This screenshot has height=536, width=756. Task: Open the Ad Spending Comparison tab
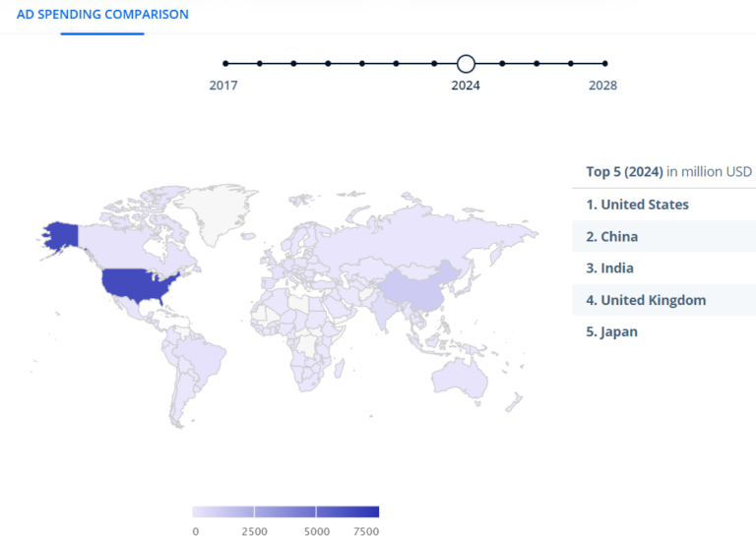point(102,15)
